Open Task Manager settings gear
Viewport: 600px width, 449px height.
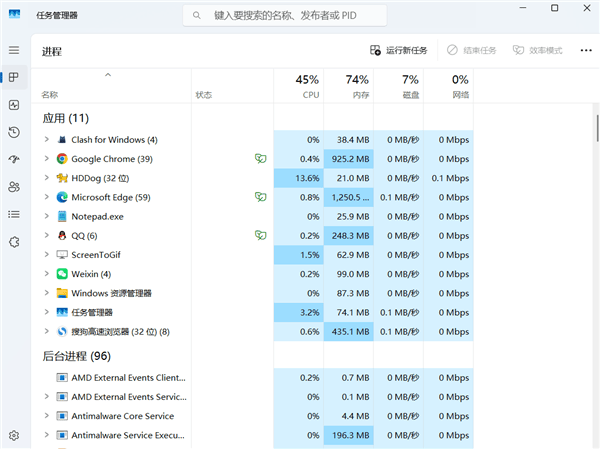[x=14, y=435]
